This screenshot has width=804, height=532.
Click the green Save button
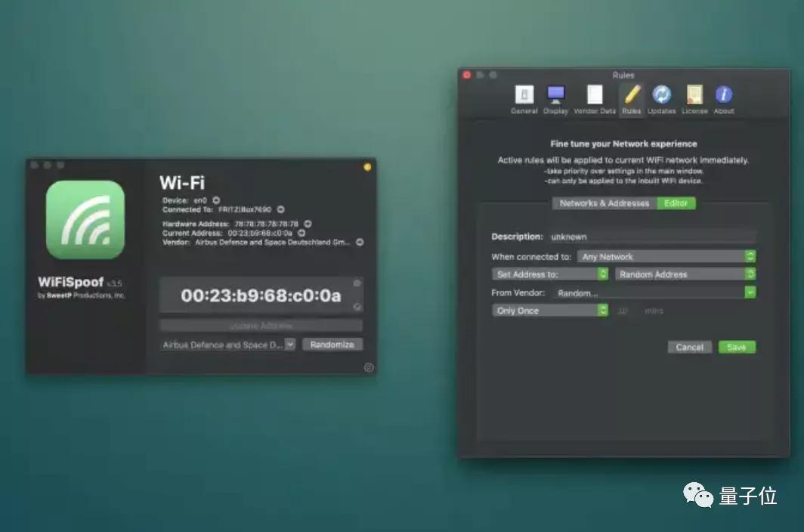tap(737, 348)
